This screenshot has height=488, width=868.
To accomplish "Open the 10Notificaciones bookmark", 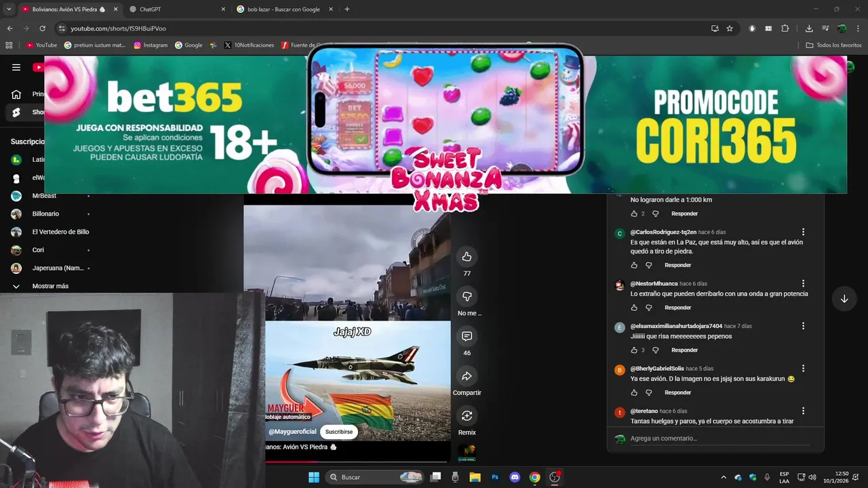I will pyautogui.click(x=248, y=45).
